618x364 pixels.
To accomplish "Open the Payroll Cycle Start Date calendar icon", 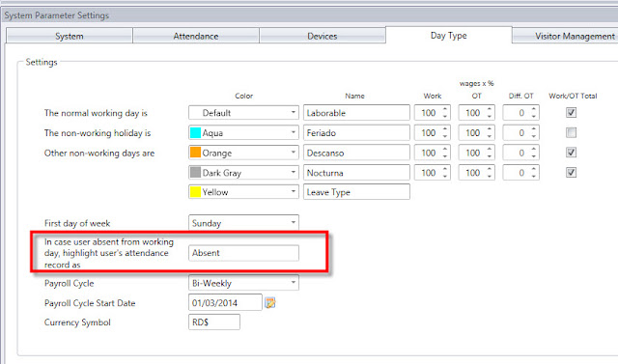I will (x=270, y=302).
